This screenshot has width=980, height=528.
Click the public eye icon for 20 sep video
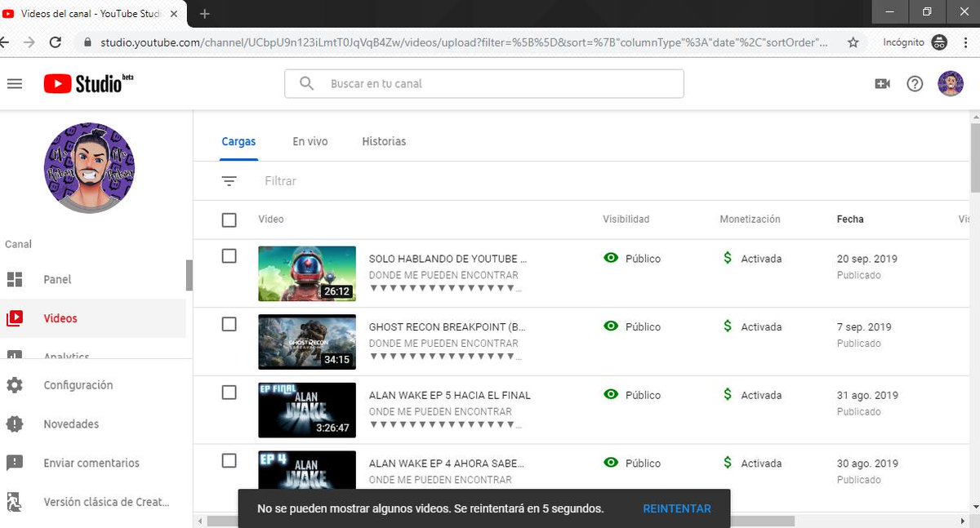pos(611,258)
